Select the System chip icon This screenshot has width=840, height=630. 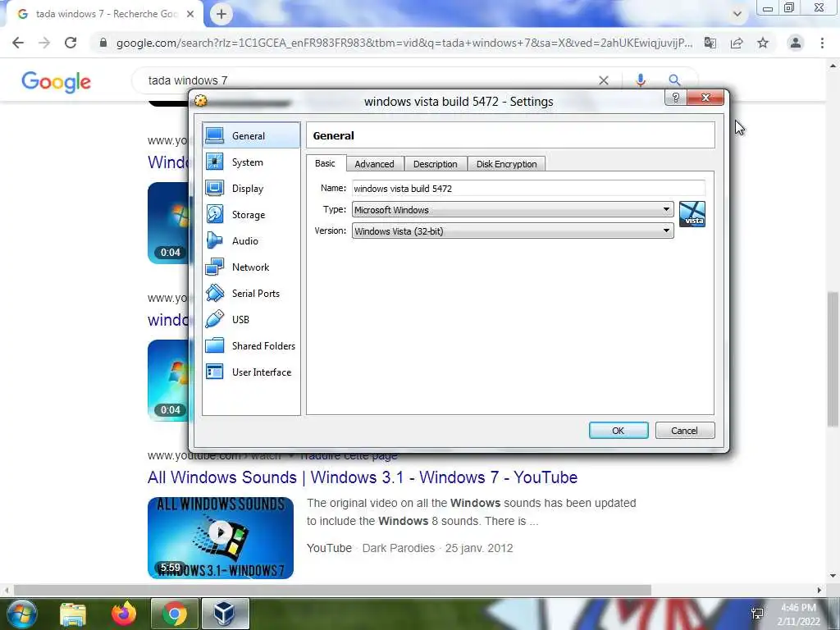coord(214,162)
